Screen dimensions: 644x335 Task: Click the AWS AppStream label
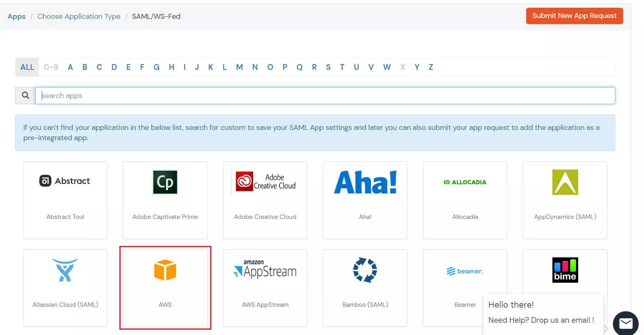pos(265,305)
